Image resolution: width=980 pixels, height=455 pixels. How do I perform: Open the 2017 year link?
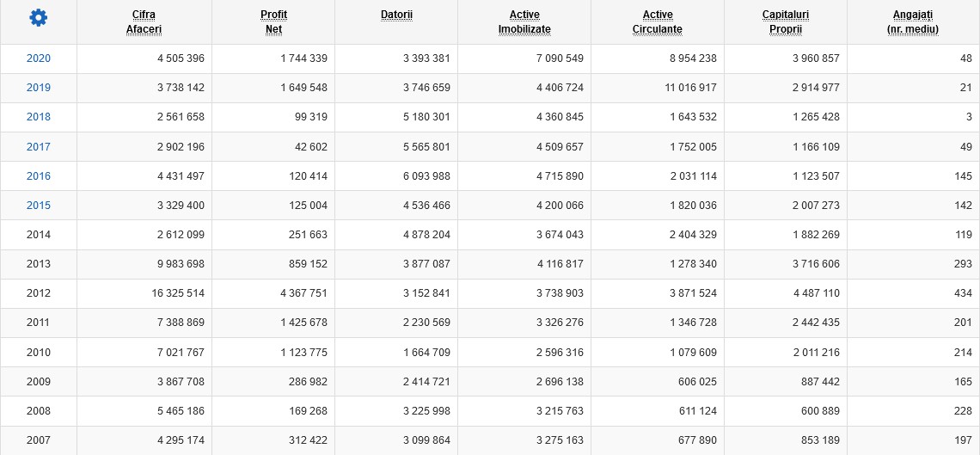(39, 146)
